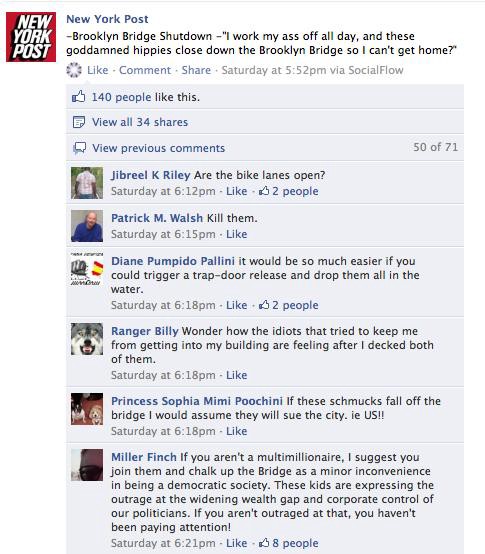The image size is (485, 554).
Task: Expand View all 34 shares
Action: tap(140, 122)
